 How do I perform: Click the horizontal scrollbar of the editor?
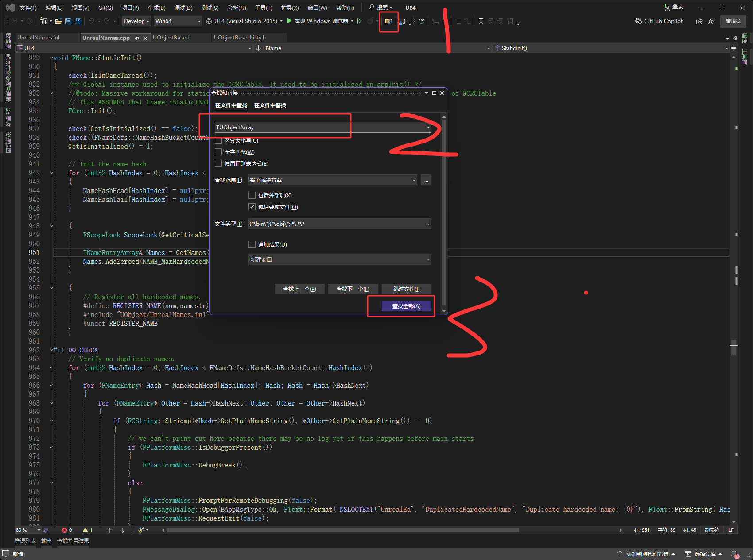(343, 530)
